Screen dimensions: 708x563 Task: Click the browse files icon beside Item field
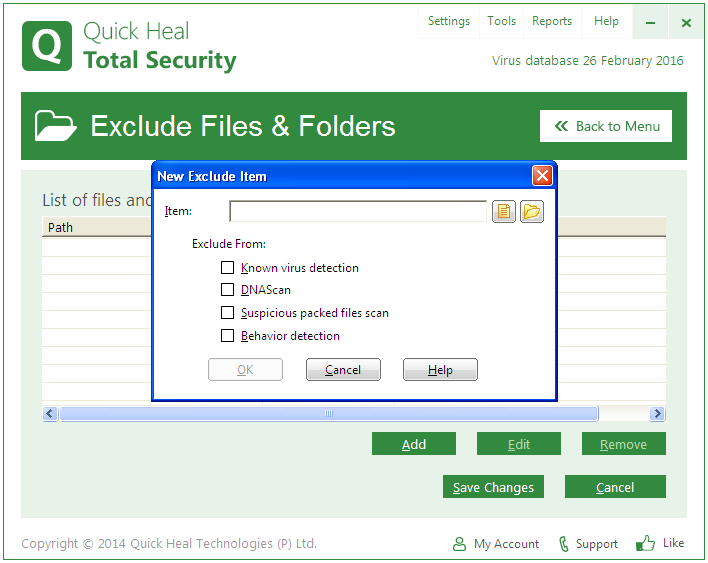[x=503, y=211]
